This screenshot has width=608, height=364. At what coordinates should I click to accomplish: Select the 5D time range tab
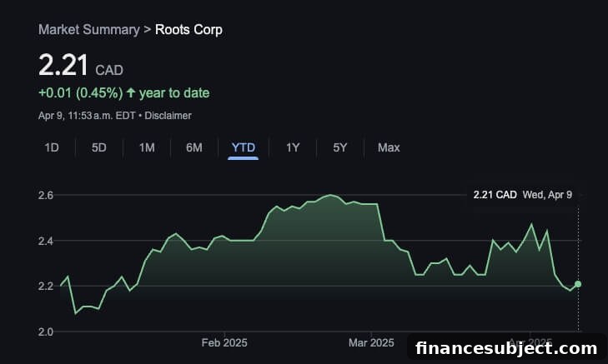[x=99, y=147]
